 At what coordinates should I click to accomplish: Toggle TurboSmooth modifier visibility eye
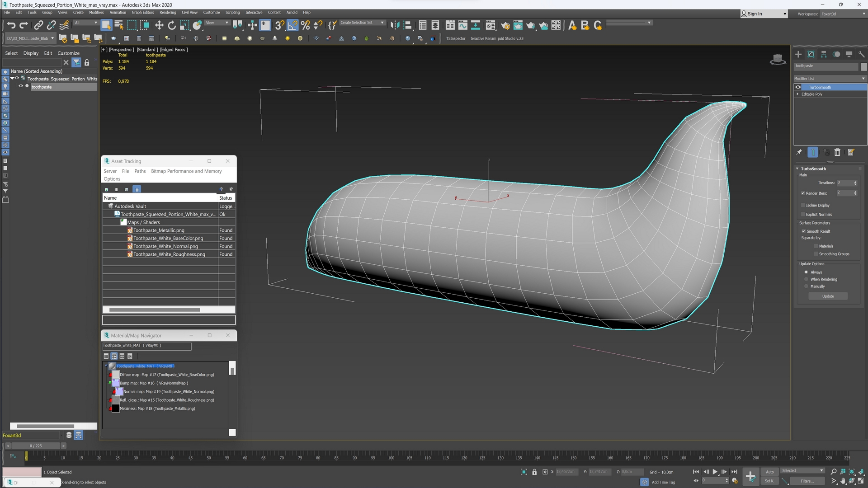pyautogui.click(x=798, y=87)
